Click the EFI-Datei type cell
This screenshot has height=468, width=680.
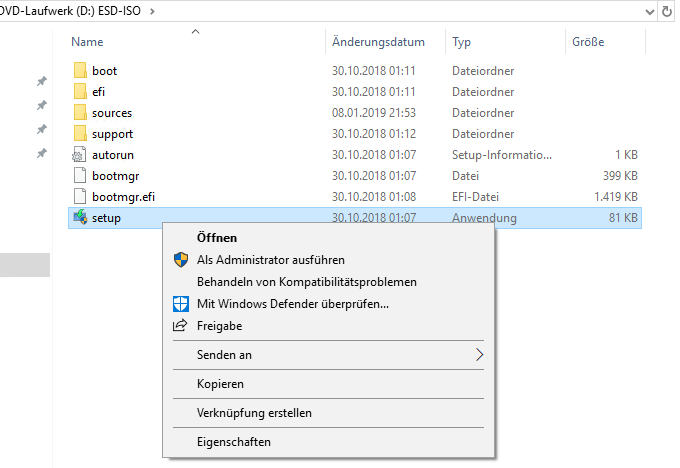pos(475,197)
